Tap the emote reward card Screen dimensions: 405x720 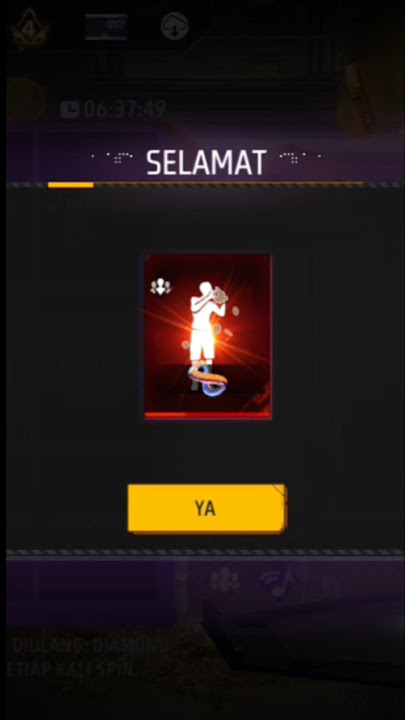[208, 337]
